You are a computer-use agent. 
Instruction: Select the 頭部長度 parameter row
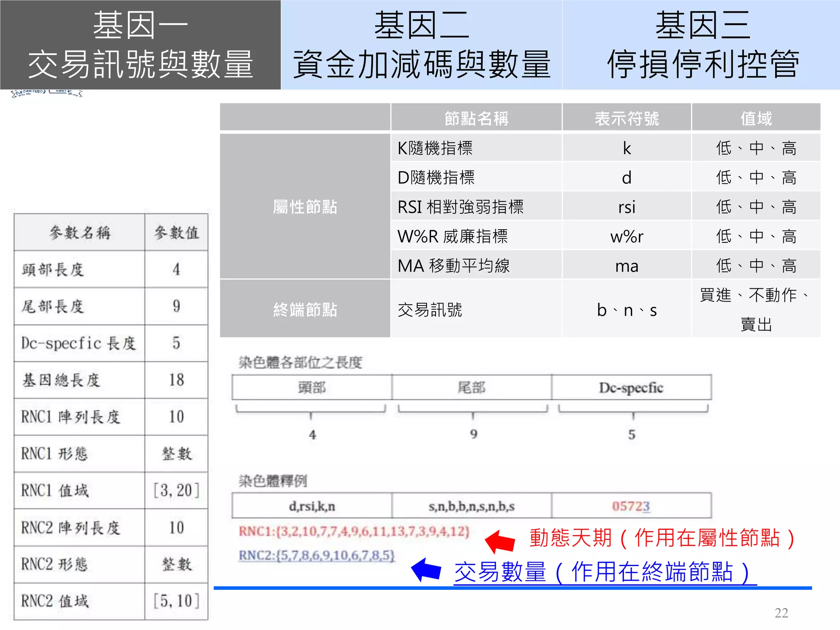point(111,269)
